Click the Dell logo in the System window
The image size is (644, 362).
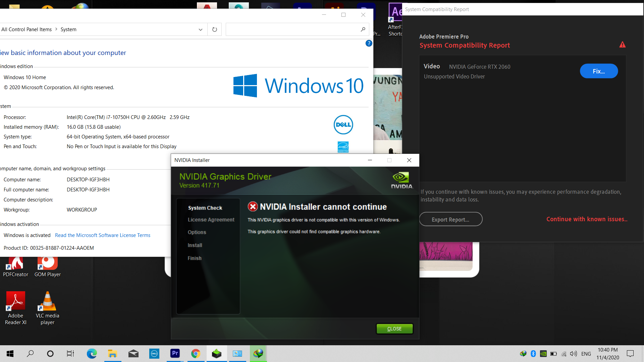[343, 125]
